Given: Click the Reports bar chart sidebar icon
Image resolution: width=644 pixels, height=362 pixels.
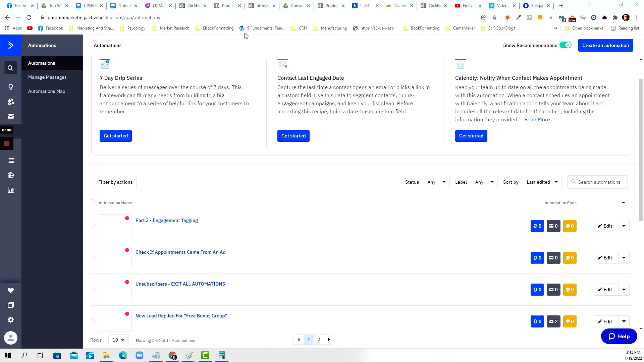Looking at the screenshot, I should [x=10, y=190].
